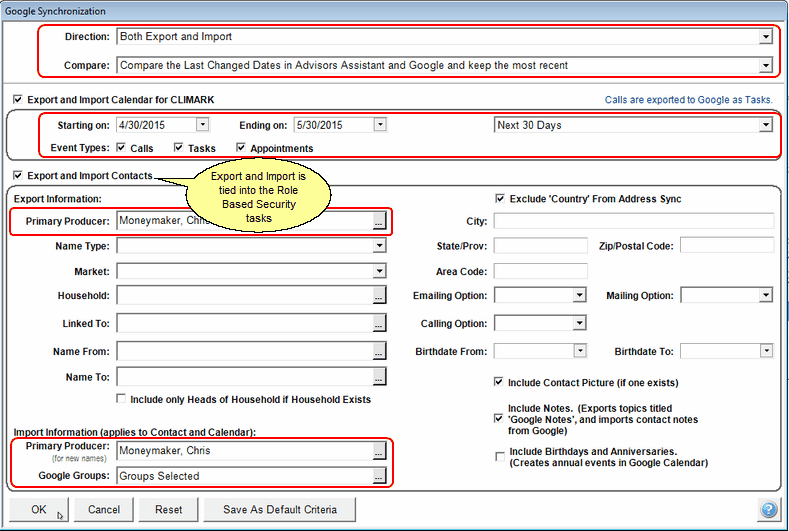Open Export Primary Producer browse button
Viewport: 789px width, 531px height.
click(x=379, y=220)
